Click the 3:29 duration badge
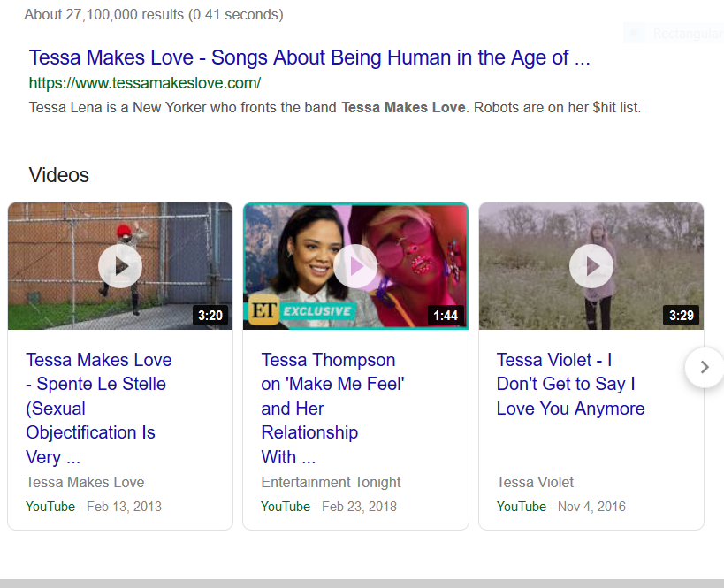The width and height of the screenshot is (724, 588). click(681, 316)
